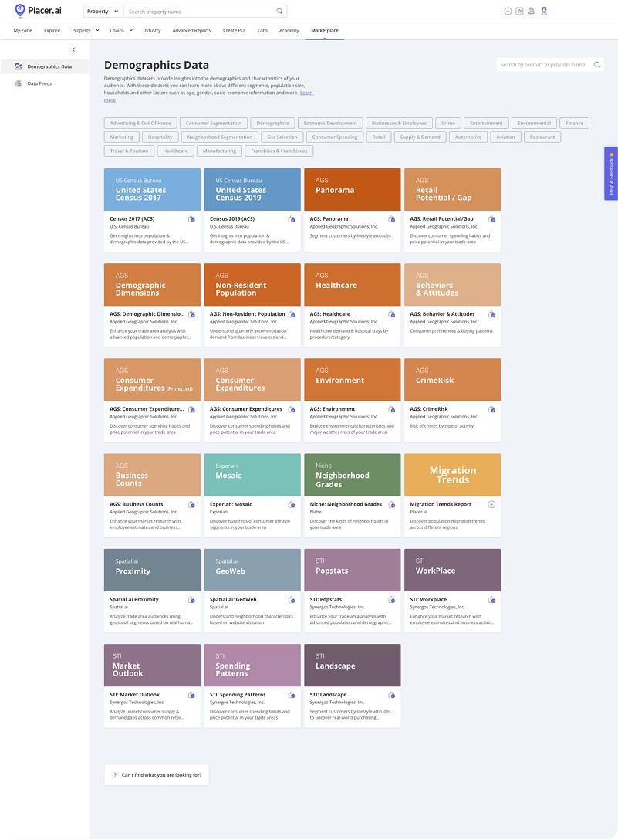Image resolution: width=618 pixels, height=840 pixels.
Task: Open favorites via the starred square icon
Action: click(519, 11)
